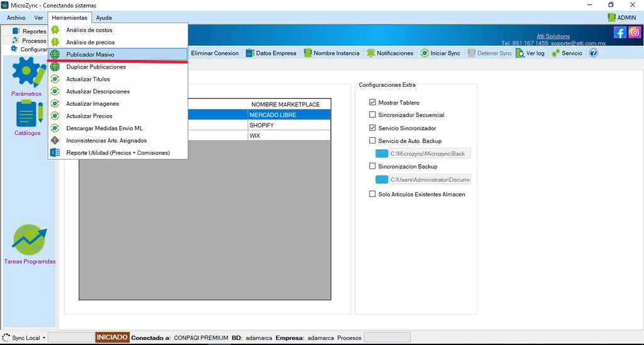Viewport: 644px width, 345px height.
Task: Browse folder for the C:\Users\Administrator\Docume path
Action: tap(382, 179)
